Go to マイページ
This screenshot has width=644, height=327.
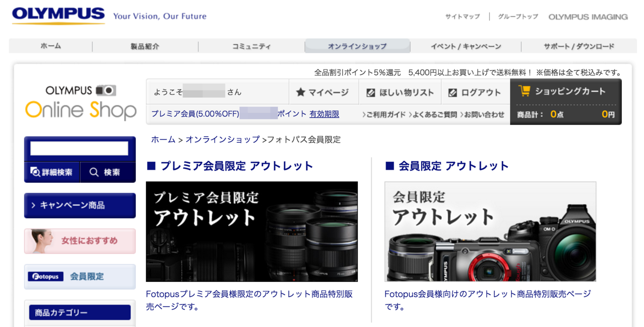(x=323, y=92)
